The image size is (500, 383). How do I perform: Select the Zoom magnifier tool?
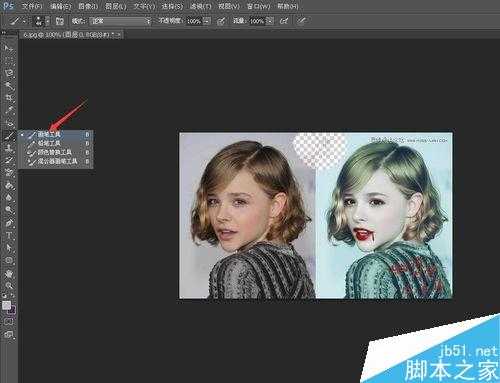(x=9, y=286)
